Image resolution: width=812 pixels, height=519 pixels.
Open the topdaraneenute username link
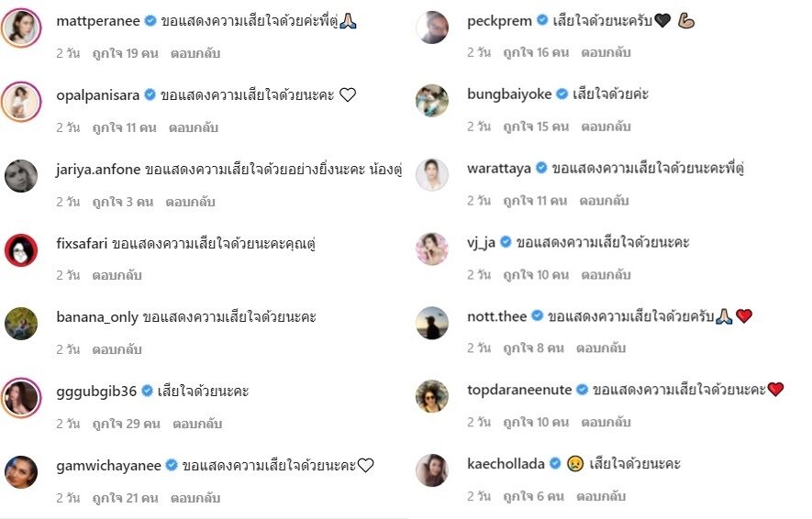point(519,390)
